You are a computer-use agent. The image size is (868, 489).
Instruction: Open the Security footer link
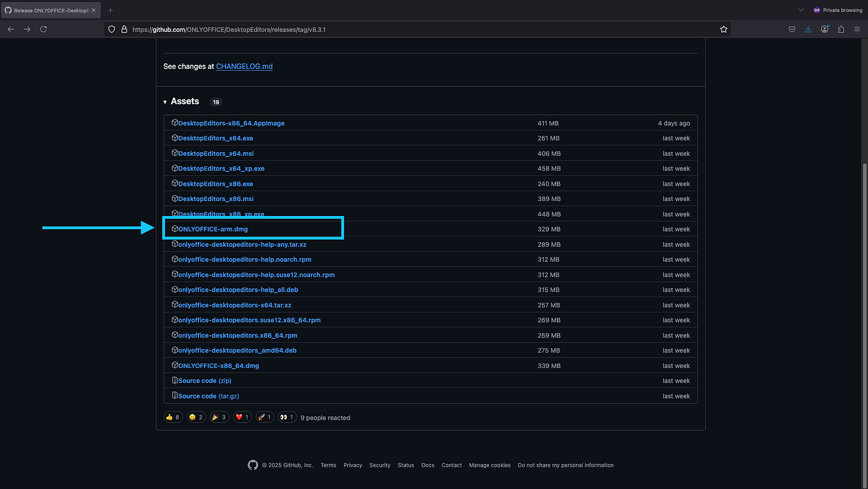[380, 465]
